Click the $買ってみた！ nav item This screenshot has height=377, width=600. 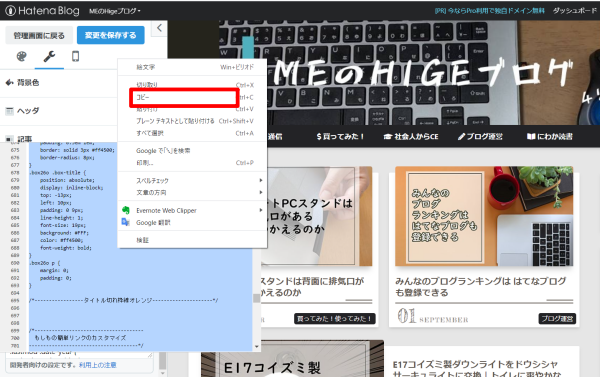340,136
